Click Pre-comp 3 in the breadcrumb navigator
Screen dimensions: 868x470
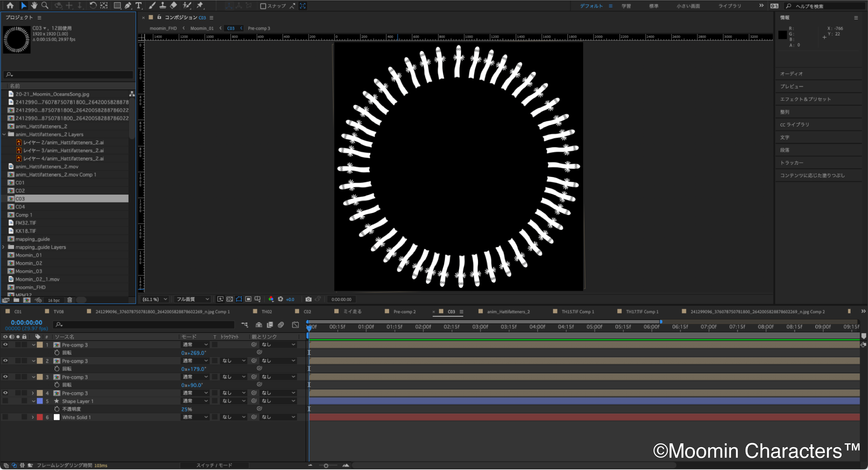(x=259, y=28)
